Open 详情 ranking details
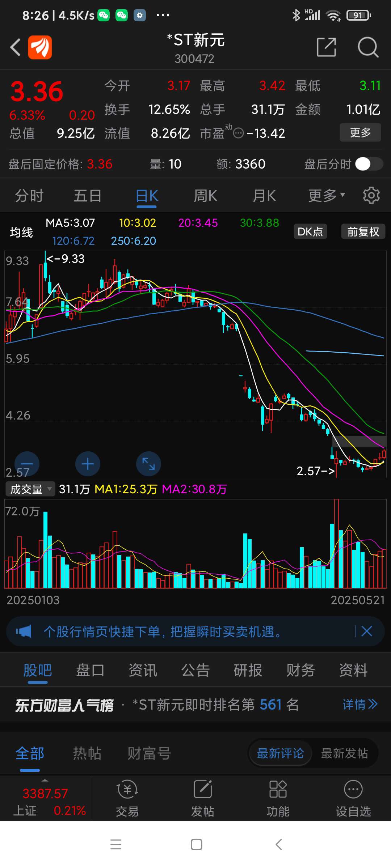The height and width of the screenshot is (868, 391). pyautogui.click(x=360, y=705)
